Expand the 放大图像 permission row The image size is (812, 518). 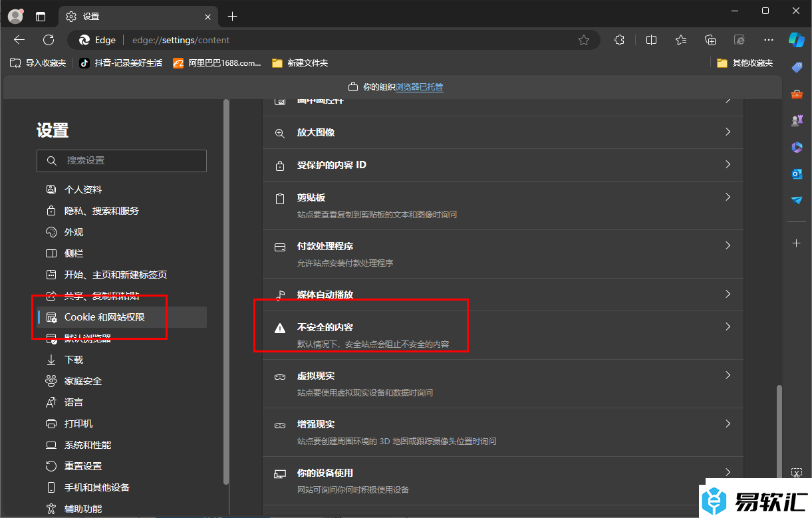pyautogui.click(x=503, y=132)
